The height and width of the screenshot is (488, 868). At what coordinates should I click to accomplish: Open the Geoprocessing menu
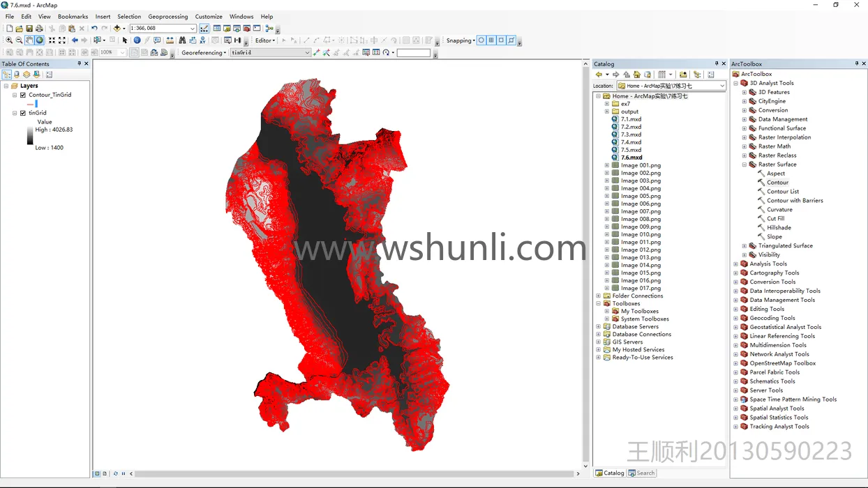pos(167,17)
